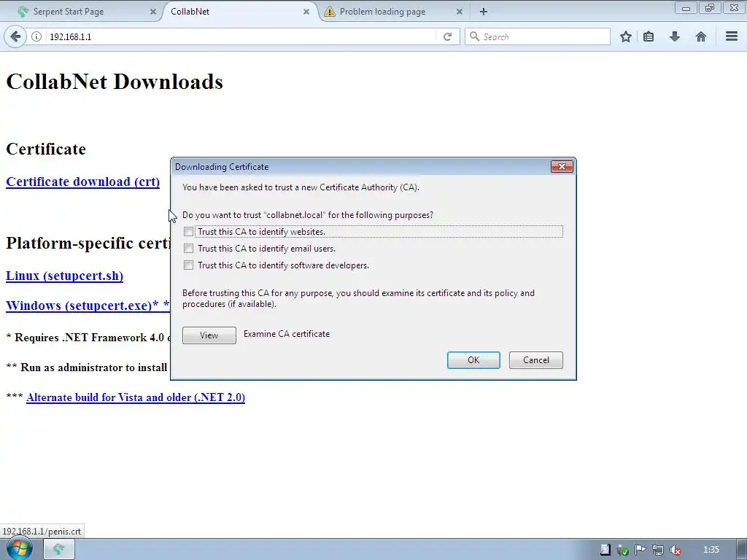
Task: Reload the current page
Action: coord(447,36)
